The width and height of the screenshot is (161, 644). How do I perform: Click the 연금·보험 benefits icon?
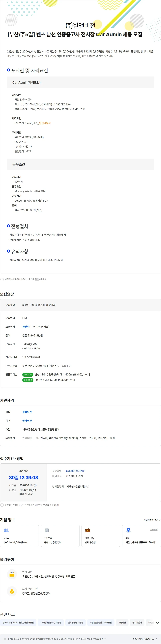[x=12, y=574]
